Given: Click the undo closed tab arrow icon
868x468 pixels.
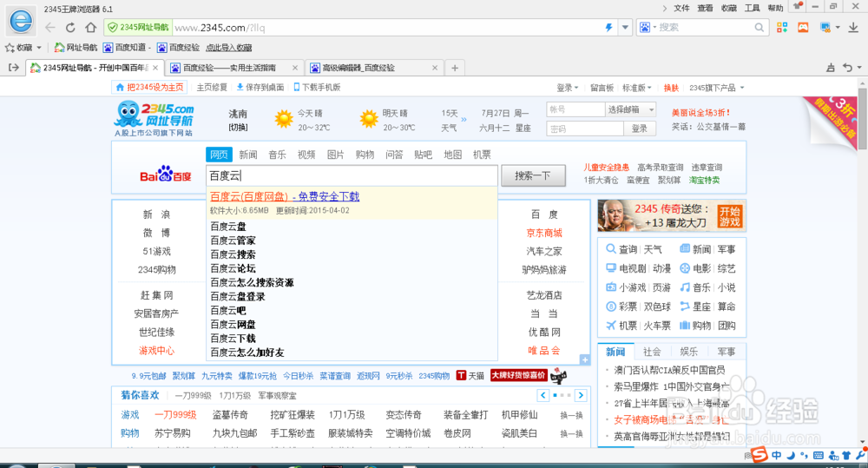Looking at the screenshot, I should (x=847, y=67).
